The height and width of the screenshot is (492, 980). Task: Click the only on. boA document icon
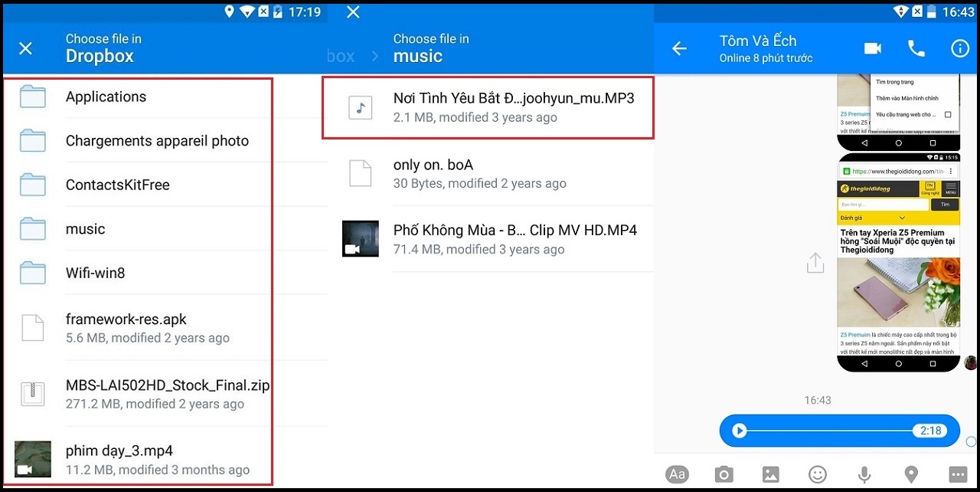[x=360, y=173]
